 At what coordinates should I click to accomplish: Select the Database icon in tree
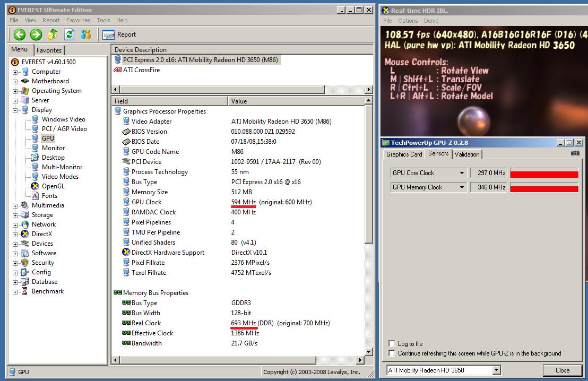pyautogui.click(x=25, y=282)
